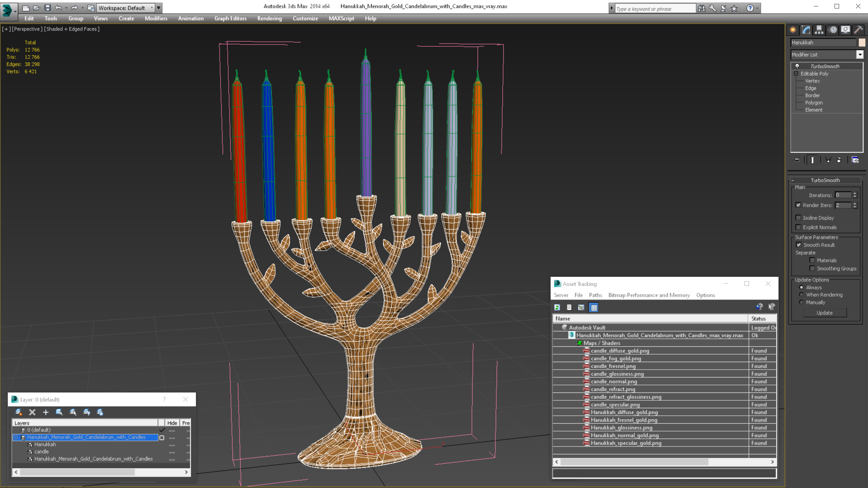Click the object color swatch next to Hanukkah

862,42
